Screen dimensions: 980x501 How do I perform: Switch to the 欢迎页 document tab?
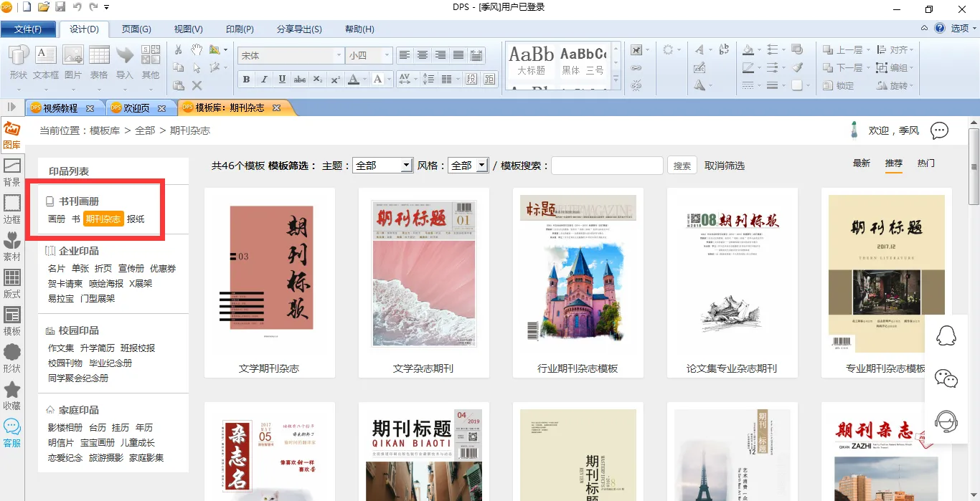(136, 108)
